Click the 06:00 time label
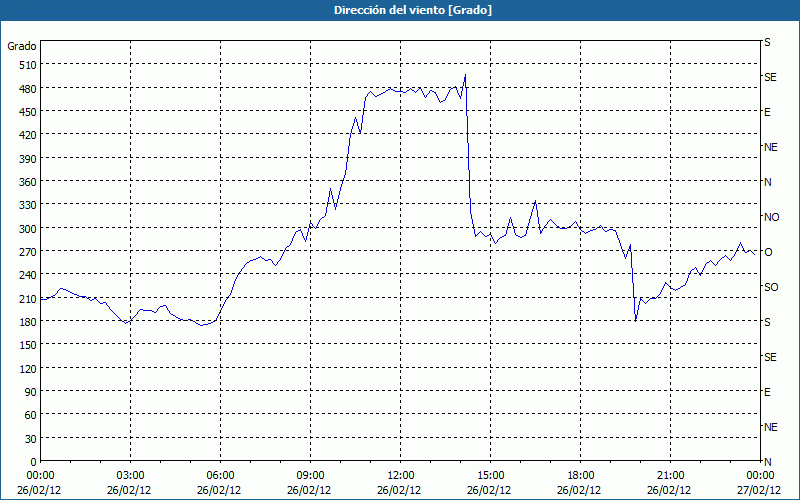 point(220,476)
